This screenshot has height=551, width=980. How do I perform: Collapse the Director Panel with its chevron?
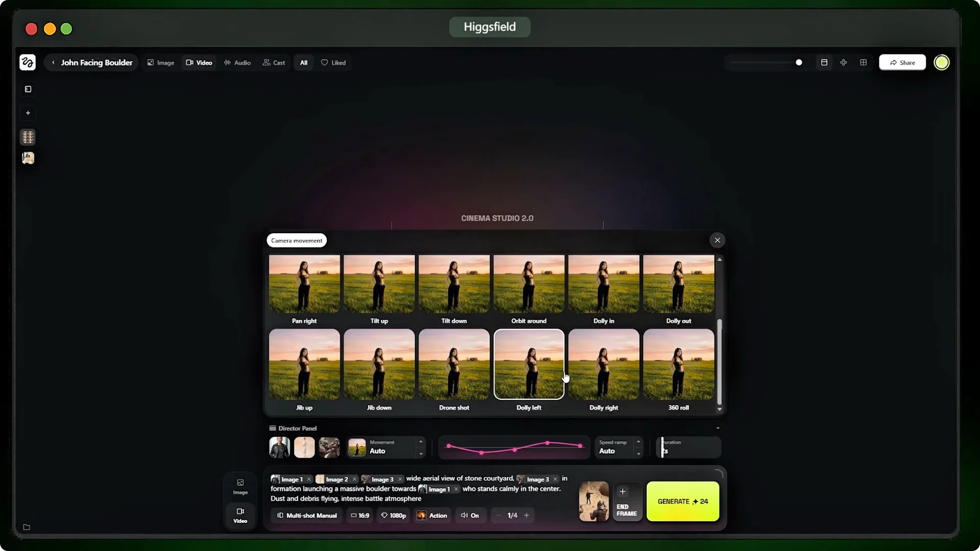click(718, 428)
